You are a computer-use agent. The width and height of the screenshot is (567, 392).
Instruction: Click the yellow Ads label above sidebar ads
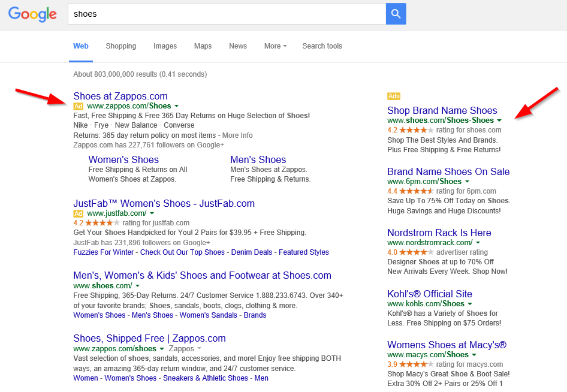[x=394, y=96]
